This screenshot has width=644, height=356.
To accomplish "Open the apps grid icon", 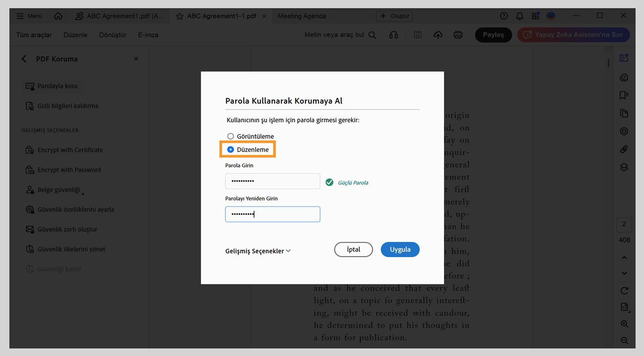I will click(x=535, y=16).
